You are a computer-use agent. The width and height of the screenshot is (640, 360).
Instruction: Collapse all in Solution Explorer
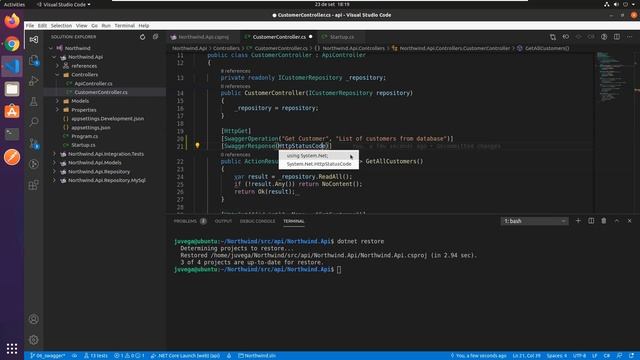[x=156, y=37]
